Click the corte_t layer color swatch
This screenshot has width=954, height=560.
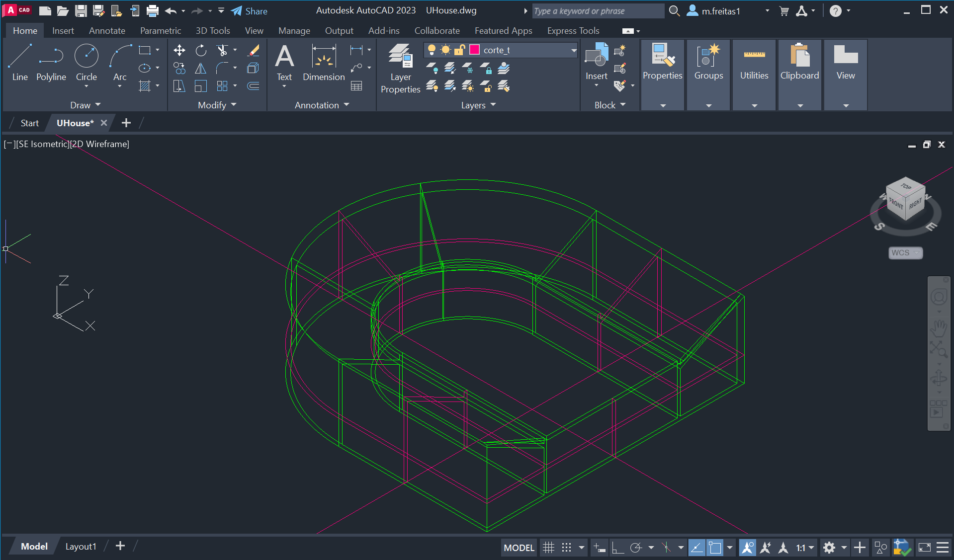coord(474,50)
